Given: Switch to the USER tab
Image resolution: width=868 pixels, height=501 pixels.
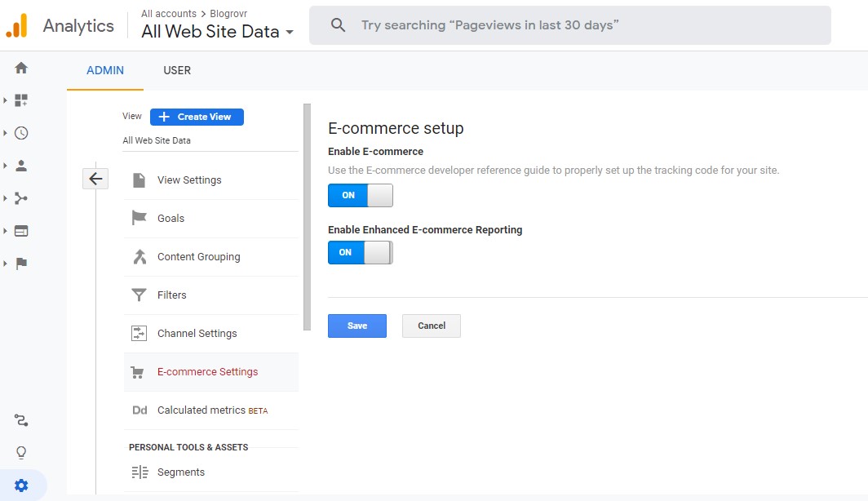Looking at the screenshot, I should pyautogui.click(x=177, y=70).
